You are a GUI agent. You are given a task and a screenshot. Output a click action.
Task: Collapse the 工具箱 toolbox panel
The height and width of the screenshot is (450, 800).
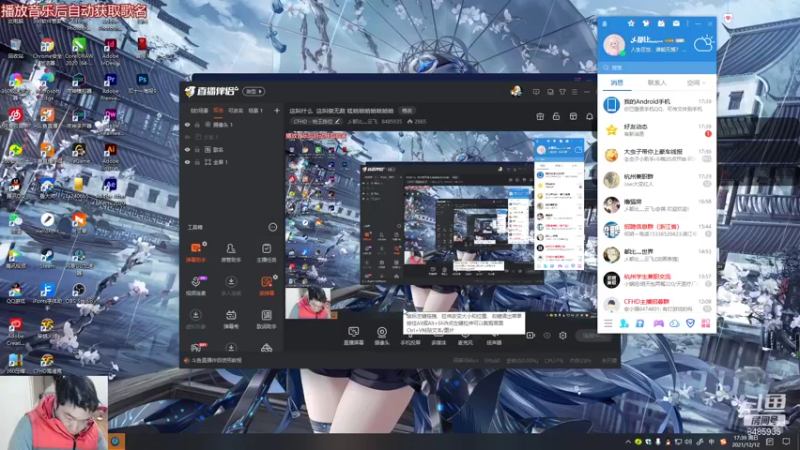coord(272,227)
